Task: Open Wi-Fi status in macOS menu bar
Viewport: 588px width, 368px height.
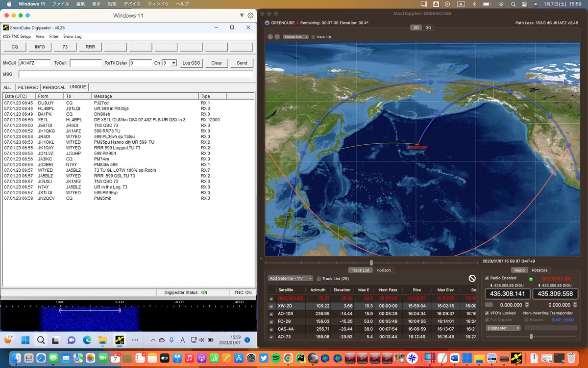Action: click(500, 4)
